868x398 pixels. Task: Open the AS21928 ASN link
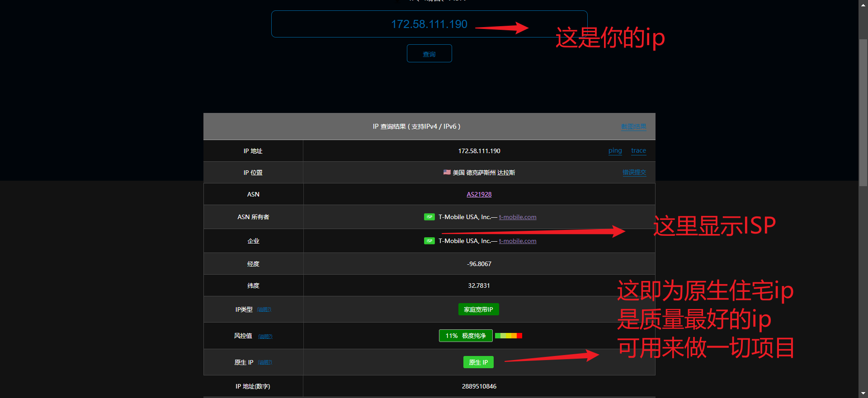479,194
